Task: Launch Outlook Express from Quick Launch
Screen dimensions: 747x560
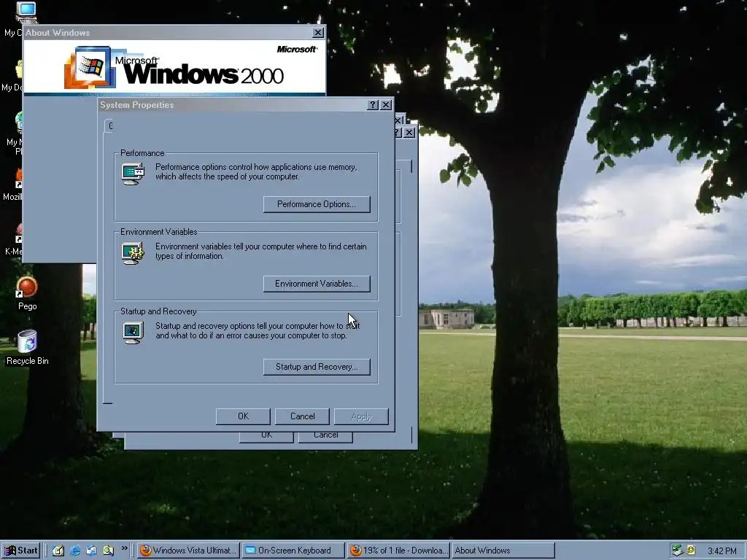Action: point(91,551)
